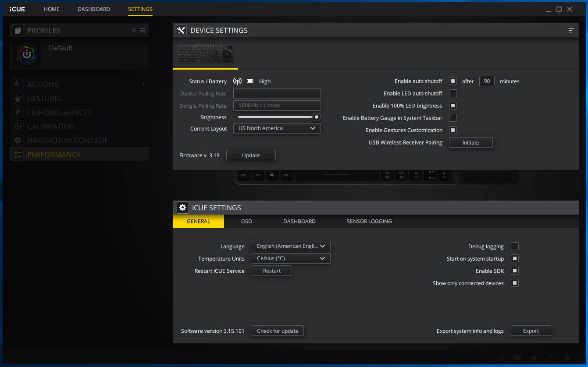Viewport: 588px width, 367px height.
Task: Add a new profile with plus icon
Action: point(134,30)
